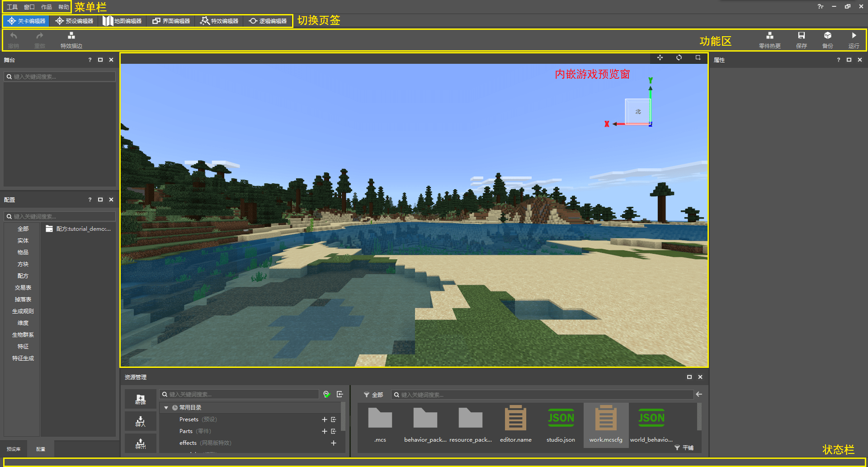The width and height of the screenshot is (868, 467).
Task: Click the file browser search field
Action: click(542, 395)
